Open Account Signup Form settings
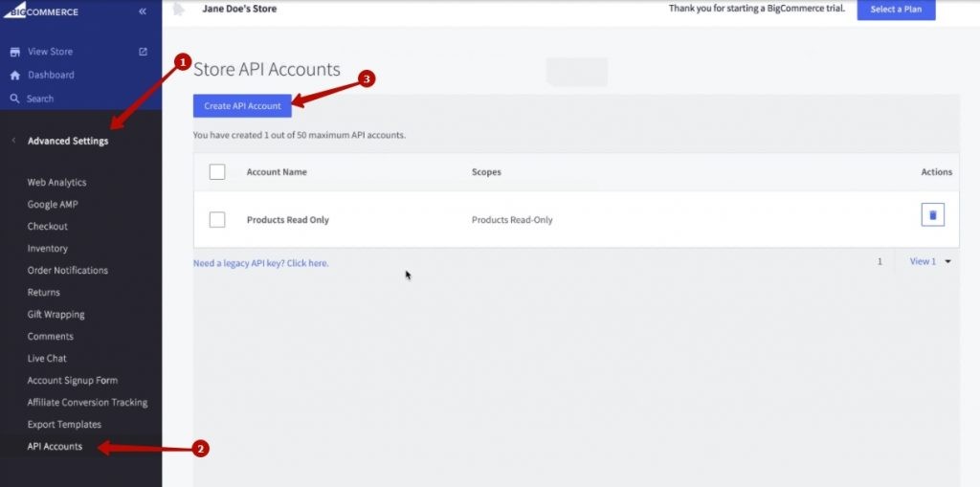980x487 pixels. [73, 380]
